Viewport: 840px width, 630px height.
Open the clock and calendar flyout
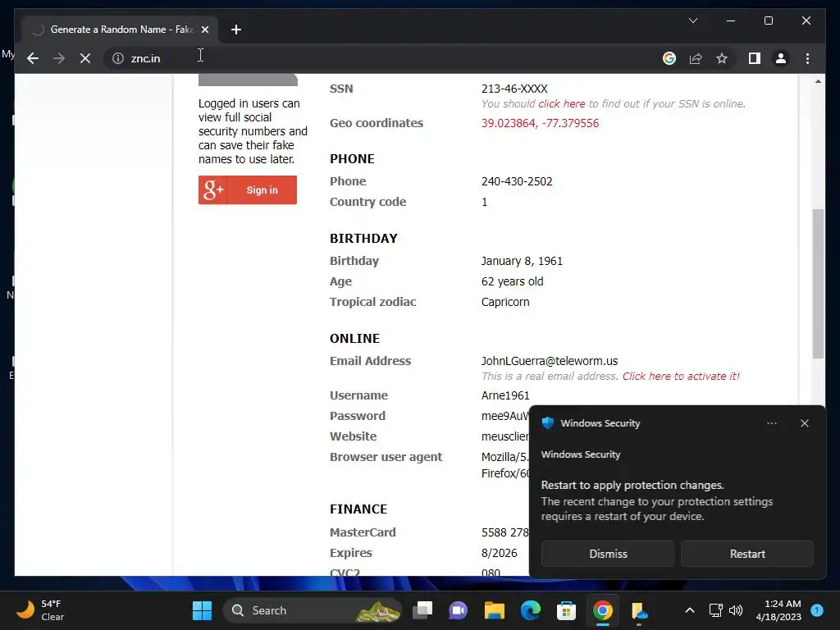pos(778,610)
